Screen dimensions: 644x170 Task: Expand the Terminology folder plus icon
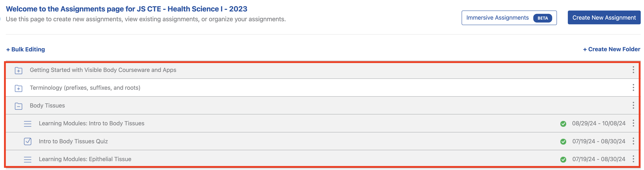19,88
